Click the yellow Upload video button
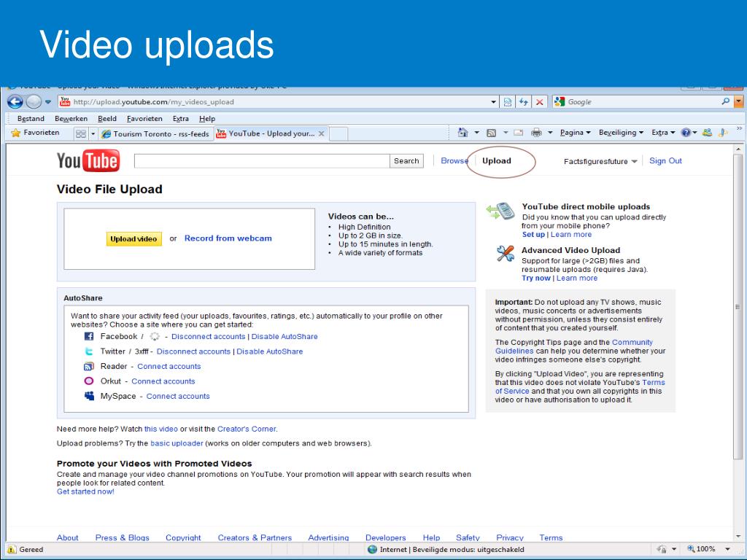 click(133, 239)
